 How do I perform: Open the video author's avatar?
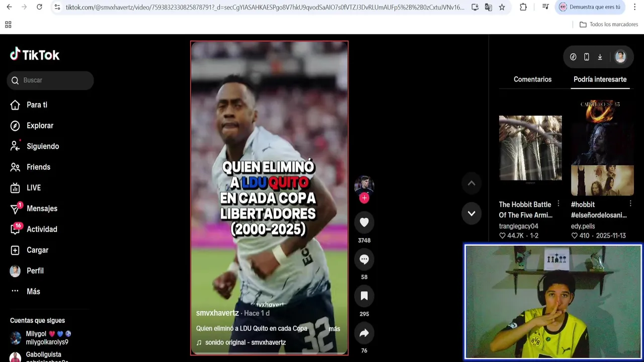click(364, 185)
